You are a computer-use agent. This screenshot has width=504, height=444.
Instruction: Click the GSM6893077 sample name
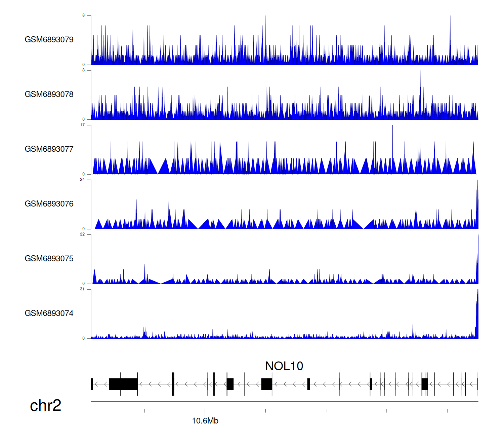pyautogui.click(x=49, y=149)
